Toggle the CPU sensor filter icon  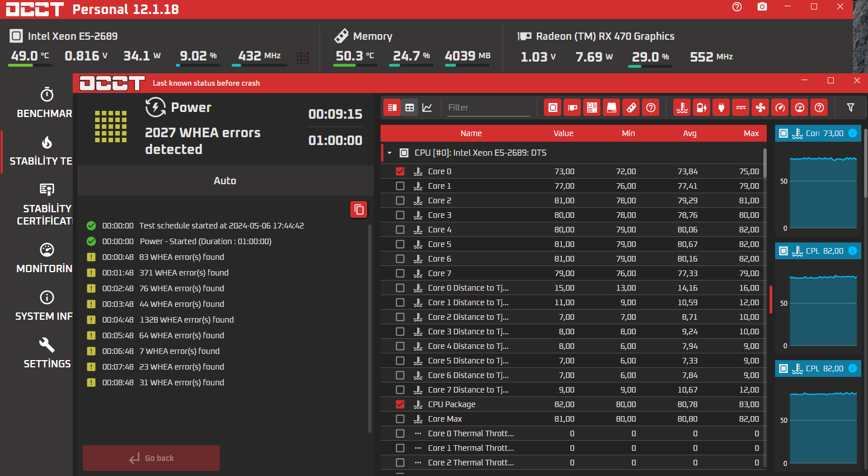[x=553, y=108]
